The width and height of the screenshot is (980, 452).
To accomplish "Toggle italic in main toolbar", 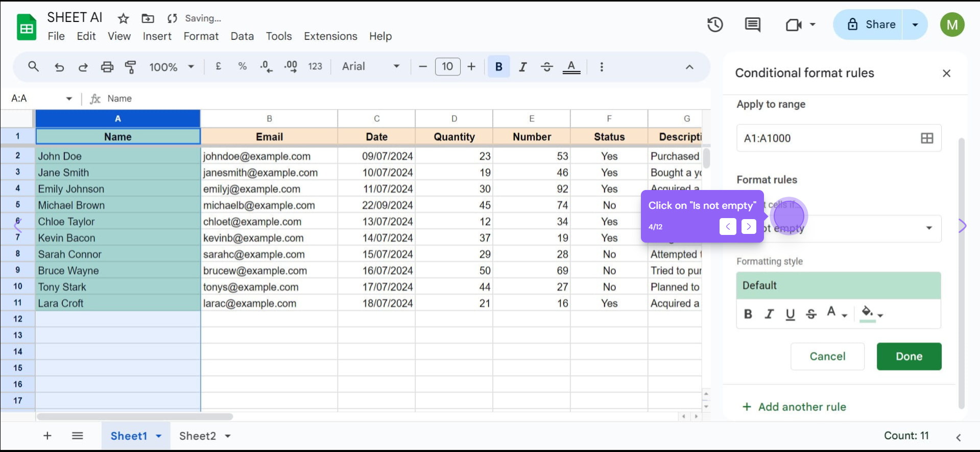I will pos(522,67).
